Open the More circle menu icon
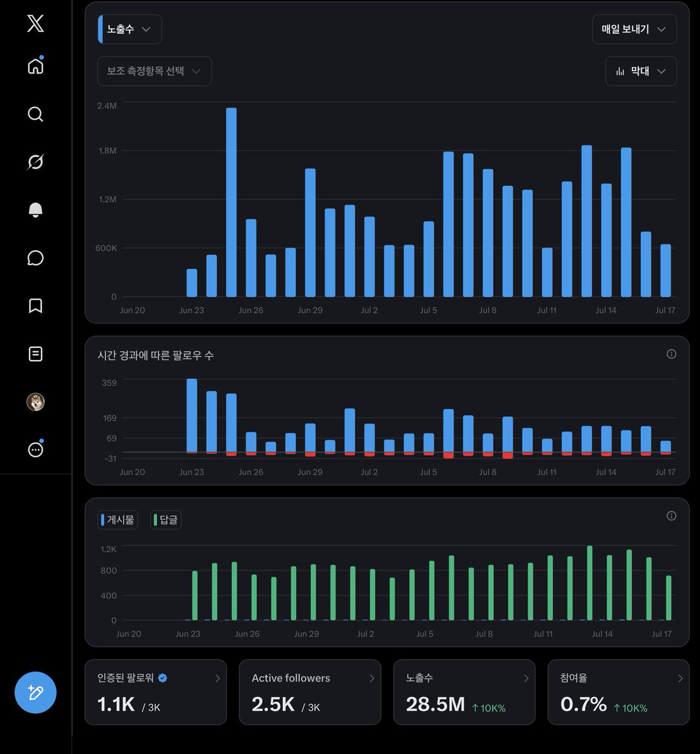 [36, 449]
